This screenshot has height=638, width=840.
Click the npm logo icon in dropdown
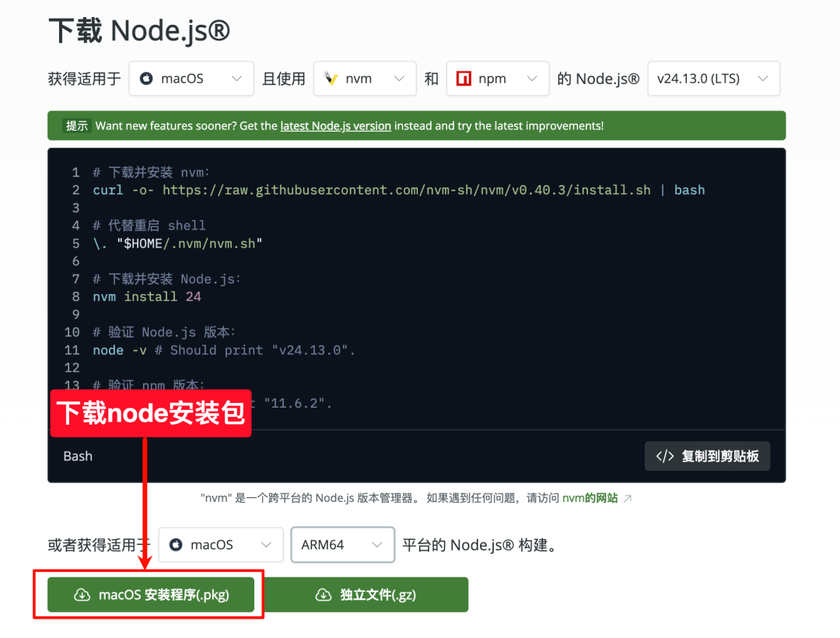(x=464, y=79)
